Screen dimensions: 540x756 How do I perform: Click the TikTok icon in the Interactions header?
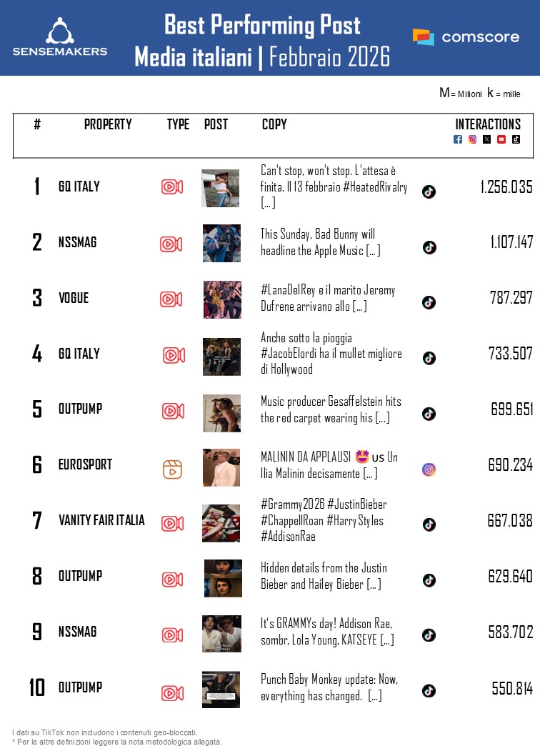coord(516,139)
